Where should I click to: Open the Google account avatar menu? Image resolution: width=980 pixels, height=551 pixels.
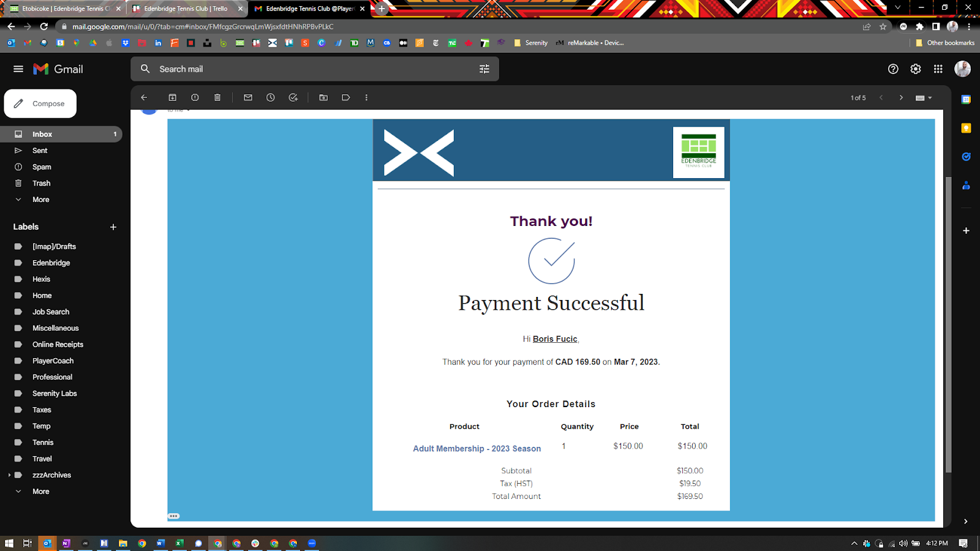click(963, 69)
